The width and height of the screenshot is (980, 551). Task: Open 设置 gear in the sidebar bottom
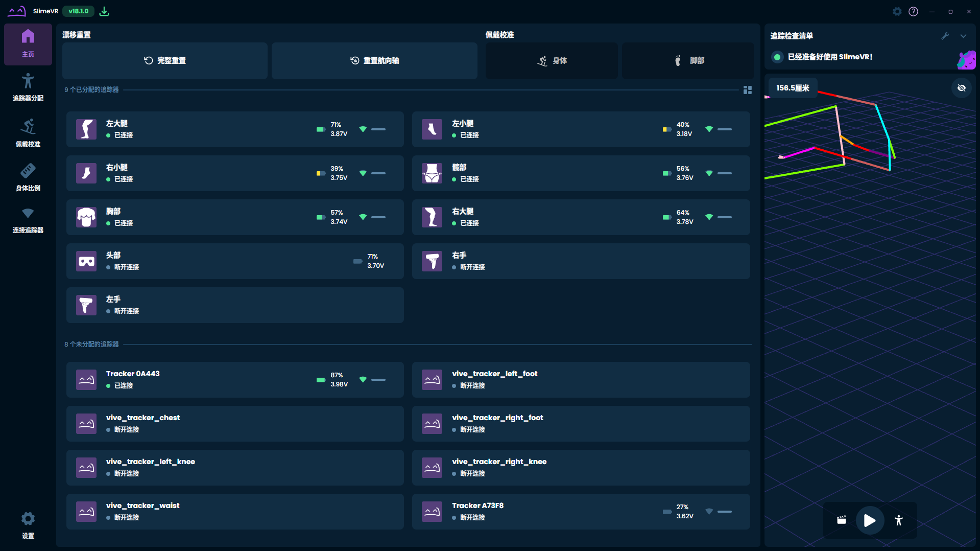pyautogui.click(x=28, y=525)
